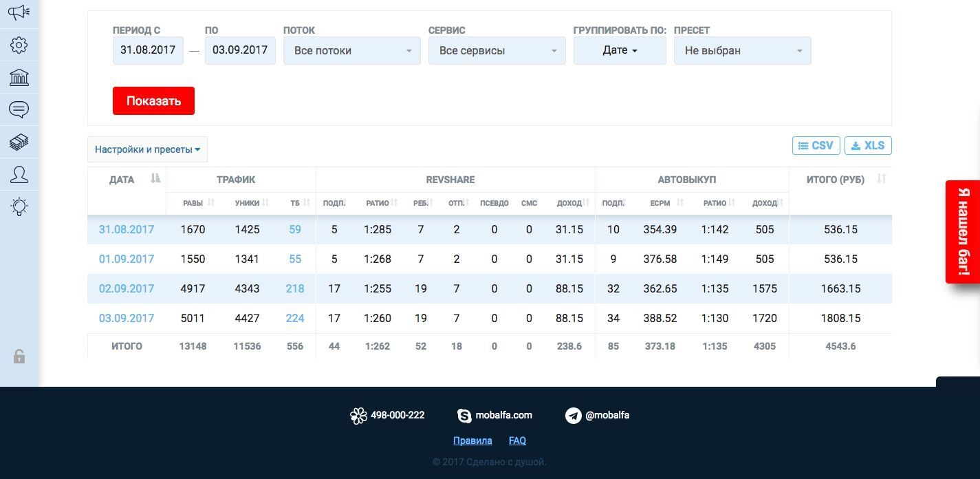
Task: Expand the Сервис dropdown
Action: pyautogui.click(x=497, y=51)
